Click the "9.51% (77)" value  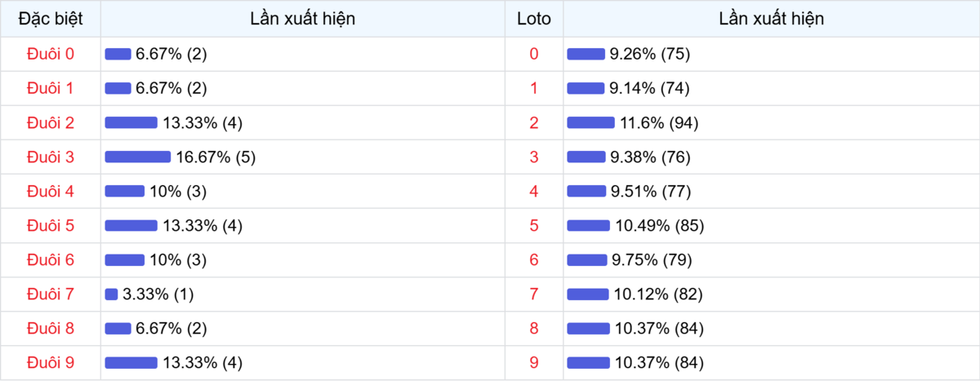[650, 191]
